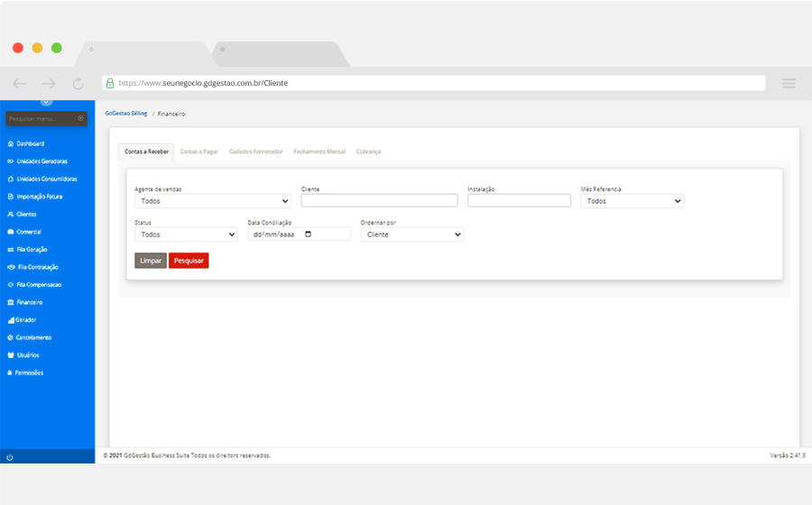Switch to Fechamento Mensal tab
812x505 pixels.
point(319,151)
